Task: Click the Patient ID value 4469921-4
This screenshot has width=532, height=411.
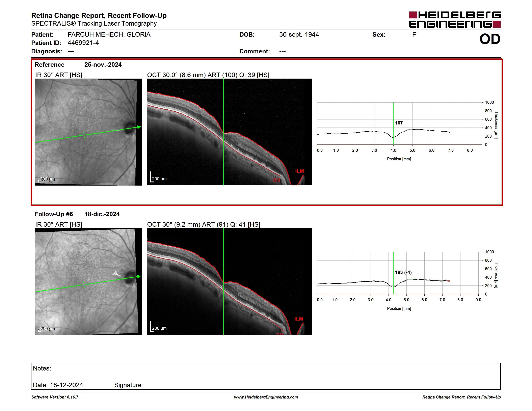Action: click(83, 43)
